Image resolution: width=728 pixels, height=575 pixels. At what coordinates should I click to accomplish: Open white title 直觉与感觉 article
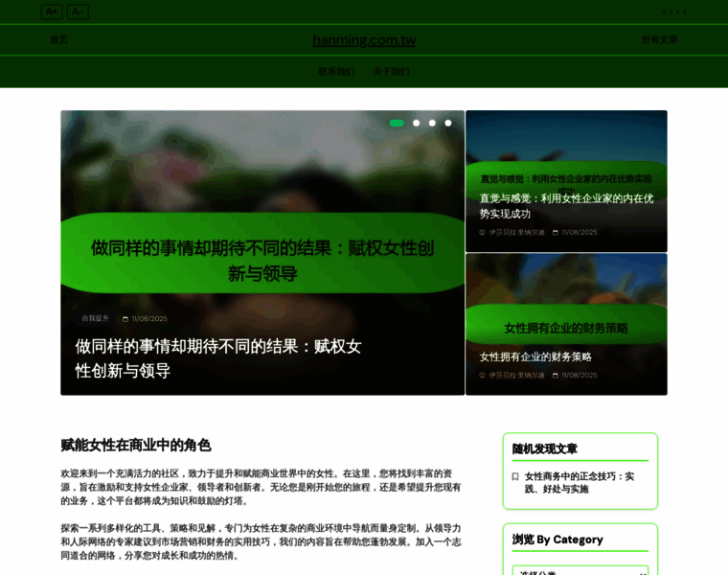[566, 206]
